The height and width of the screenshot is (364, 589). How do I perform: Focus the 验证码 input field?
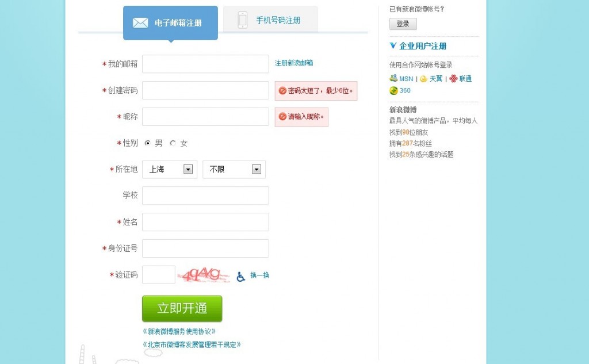[159, 275]
